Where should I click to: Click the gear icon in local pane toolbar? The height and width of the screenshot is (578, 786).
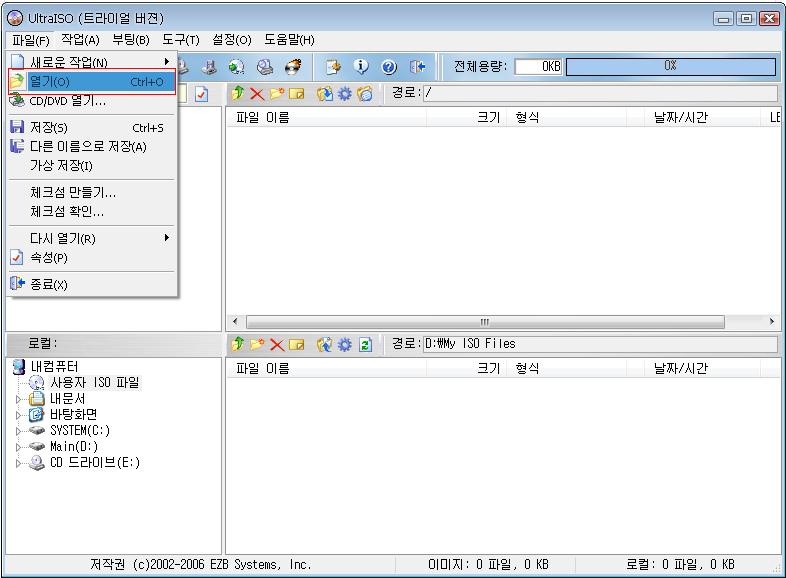(x=345, y=344)
